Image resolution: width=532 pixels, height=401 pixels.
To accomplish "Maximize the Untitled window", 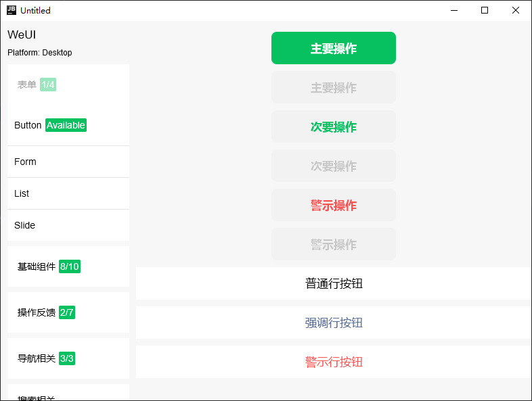I will tap(485, 11).
